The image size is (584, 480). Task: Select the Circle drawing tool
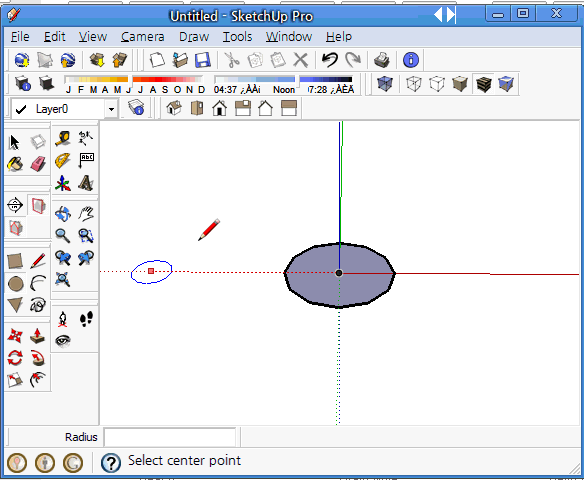coord(15,284)
